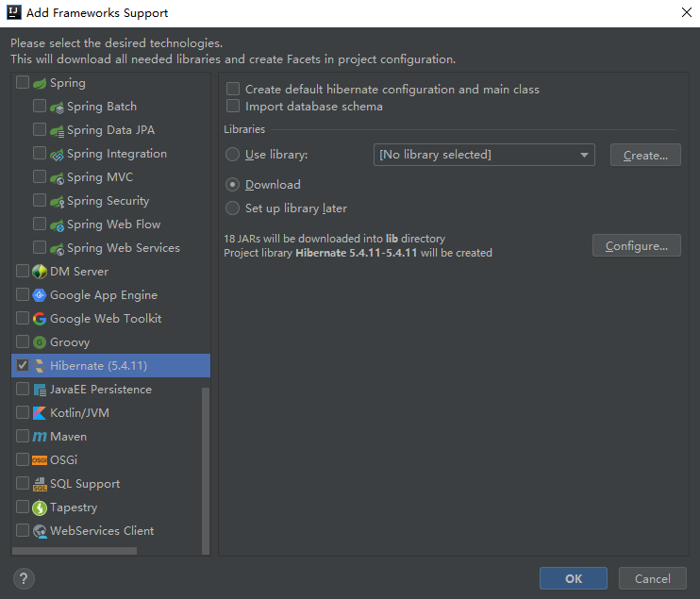
Task: Select the SQL Support row
Action: (x=110, y=484)
